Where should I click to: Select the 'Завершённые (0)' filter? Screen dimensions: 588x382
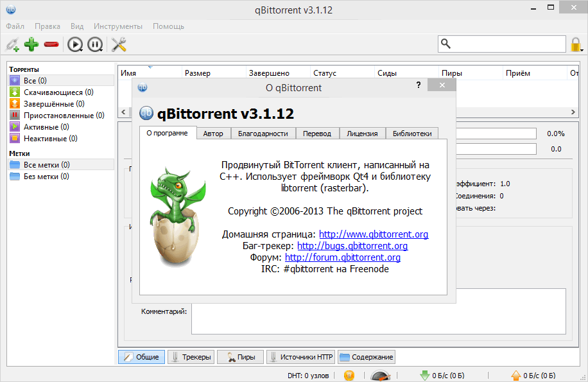pyautogui.click(x=61, y=104)
